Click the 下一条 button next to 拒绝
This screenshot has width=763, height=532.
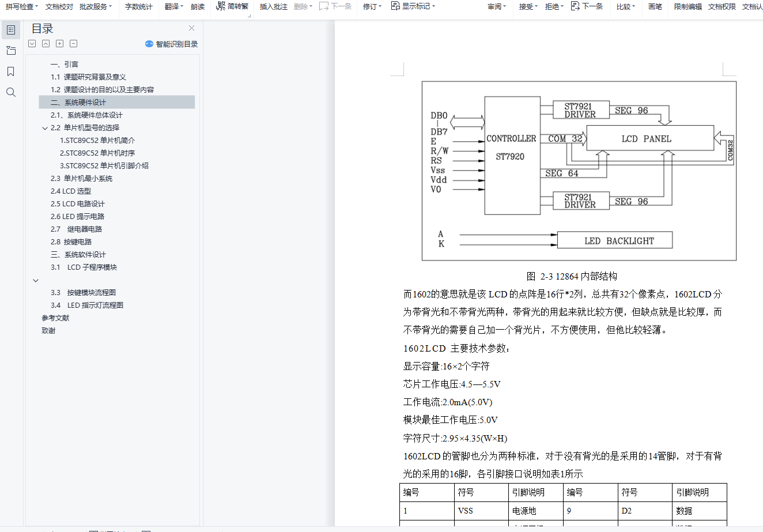587,6
